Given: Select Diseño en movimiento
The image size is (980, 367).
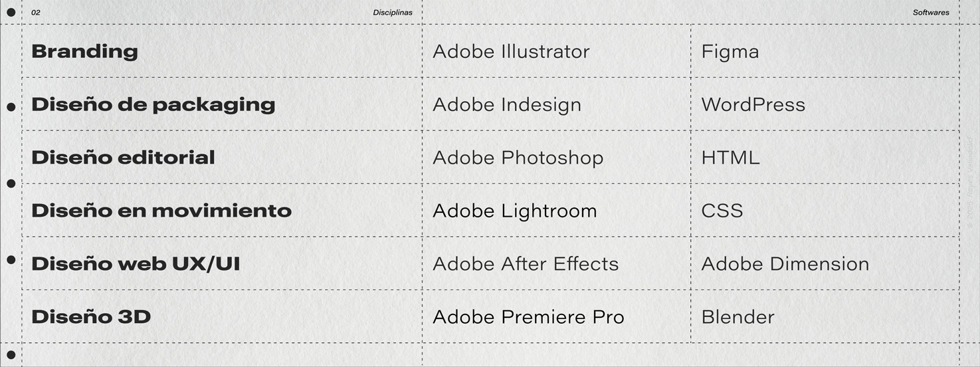Looking at the screenshot, I should click(161, 211).
